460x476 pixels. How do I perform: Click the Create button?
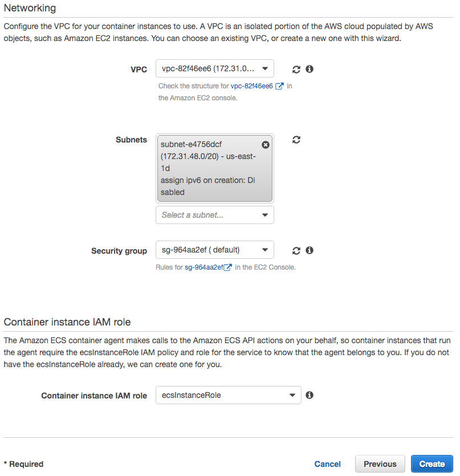pos(431,463)
